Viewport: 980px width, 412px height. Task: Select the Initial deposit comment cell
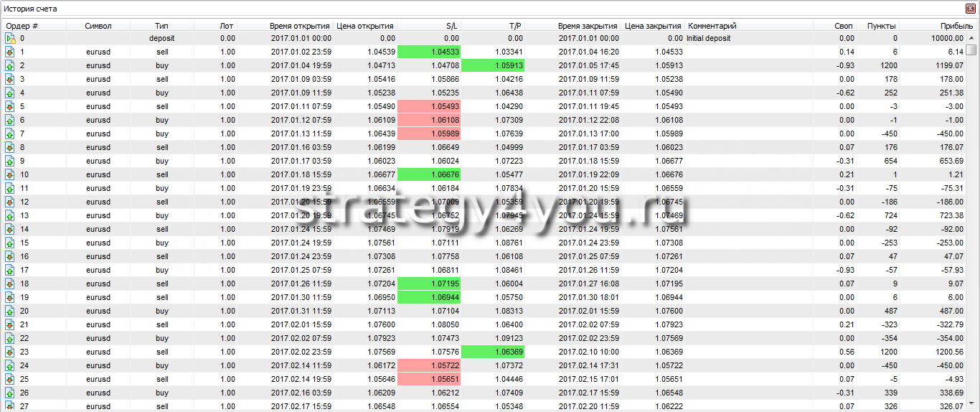709,38
